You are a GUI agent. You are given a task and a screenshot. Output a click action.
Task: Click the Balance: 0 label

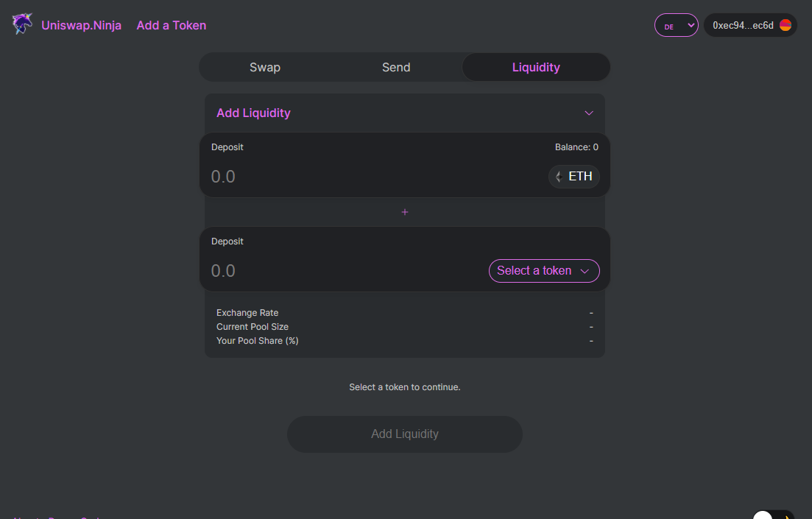[x=576, y=147]
